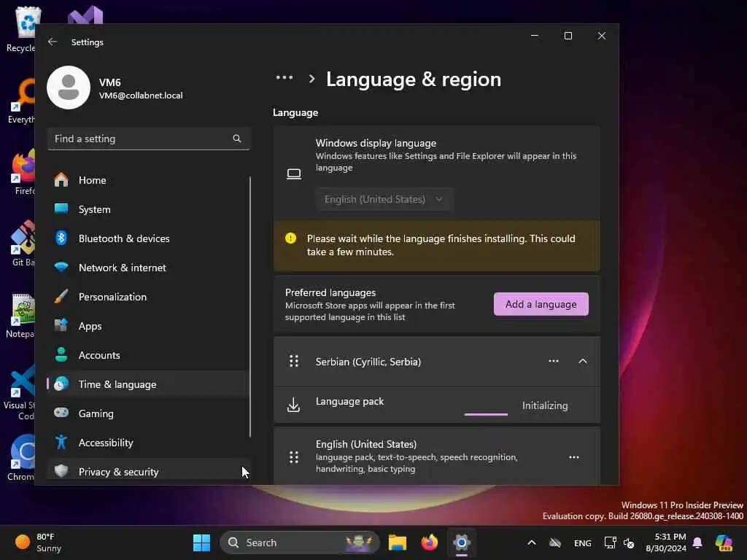This screenshot has width=747, height=560.
Task: Open Privacy & security settings
Action: coord(149,472)
